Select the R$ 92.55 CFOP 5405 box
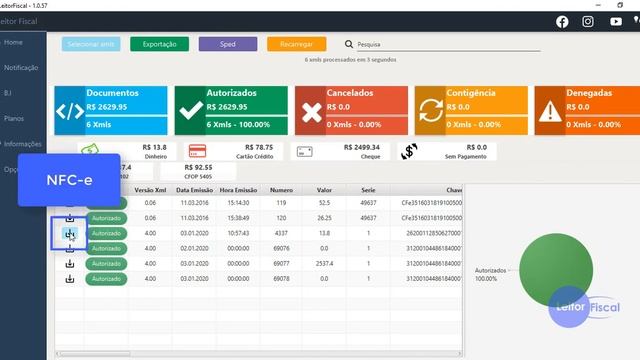This screenshot has height=360, width=640. click(x=198, y=171)
